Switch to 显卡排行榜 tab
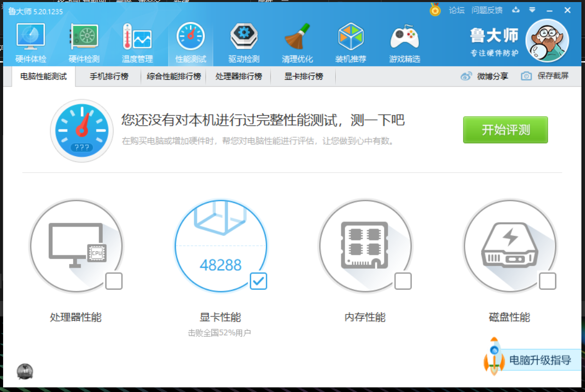Image resolution: width=585 pixels, height=392 pixels. tap(304, 77)
